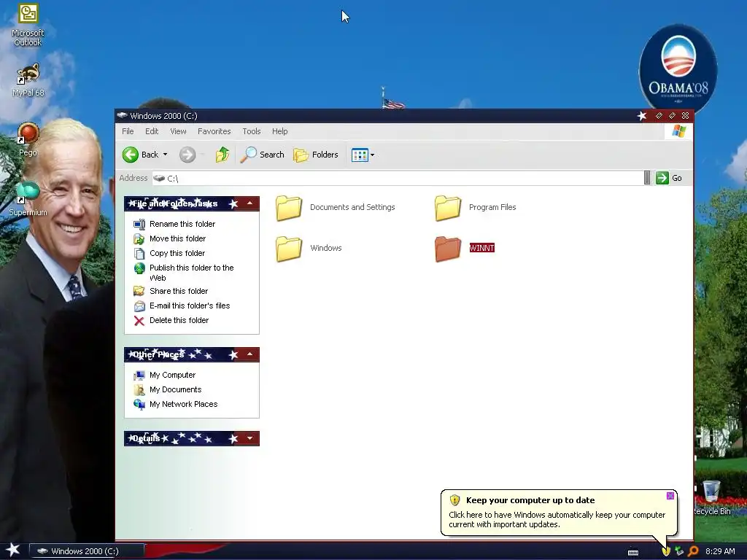
Task: Open My Network Places link
Action: tap(183, 404)
